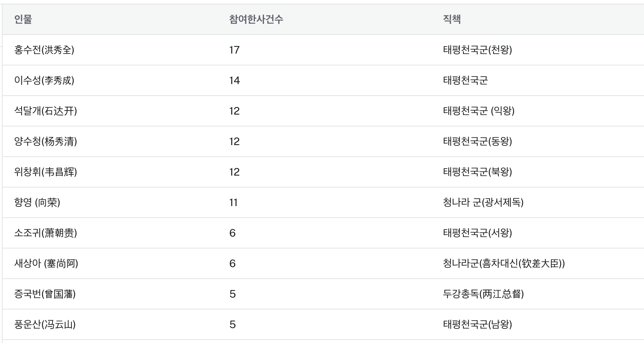Select the event count 14 cell
This screenshot has width=644, height=343.
[235, 80]
